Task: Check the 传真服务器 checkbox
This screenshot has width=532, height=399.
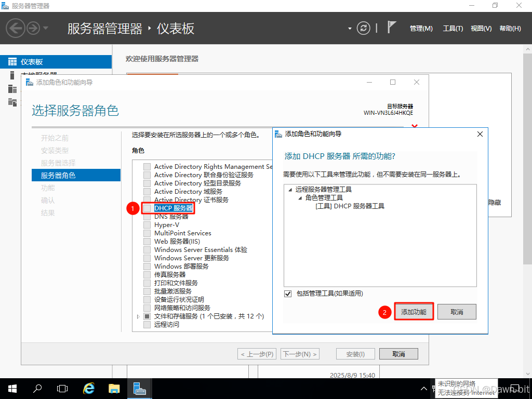Action: click(x=147, y=275)
